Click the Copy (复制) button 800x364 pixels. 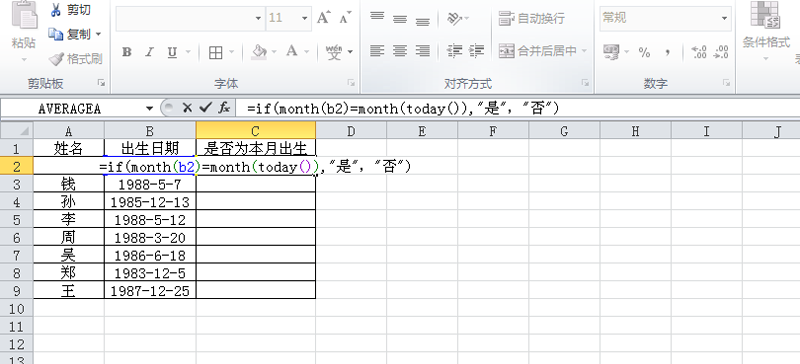tap(70, 34)
